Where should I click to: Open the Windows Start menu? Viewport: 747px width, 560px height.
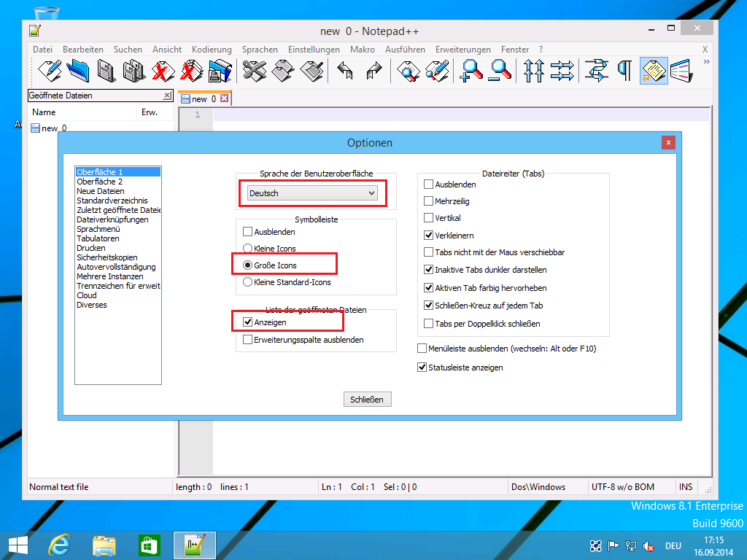coord(18,545)
